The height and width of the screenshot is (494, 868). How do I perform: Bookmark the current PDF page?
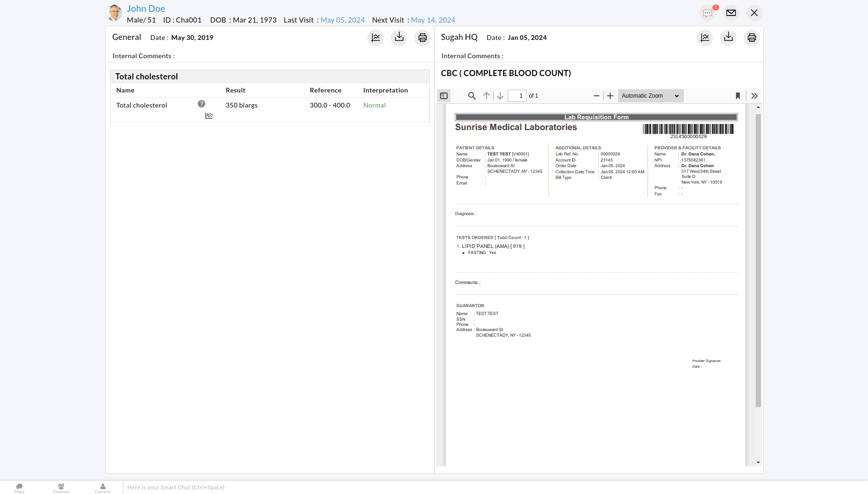point(737,96)
